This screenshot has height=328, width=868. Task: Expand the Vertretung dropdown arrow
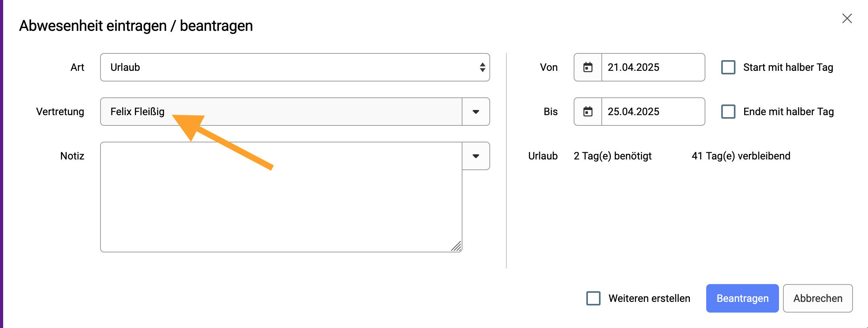[476, 112]
